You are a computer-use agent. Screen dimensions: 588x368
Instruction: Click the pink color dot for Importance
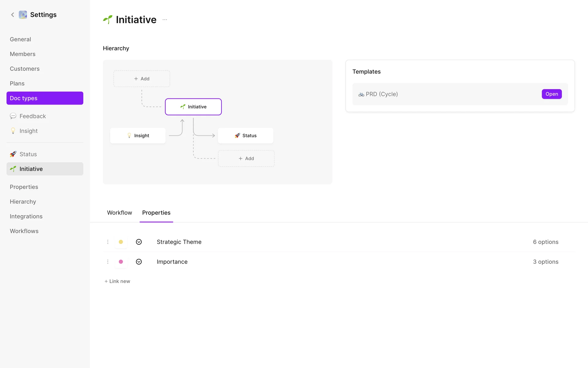pyautogui.click(x=121, y=262)
